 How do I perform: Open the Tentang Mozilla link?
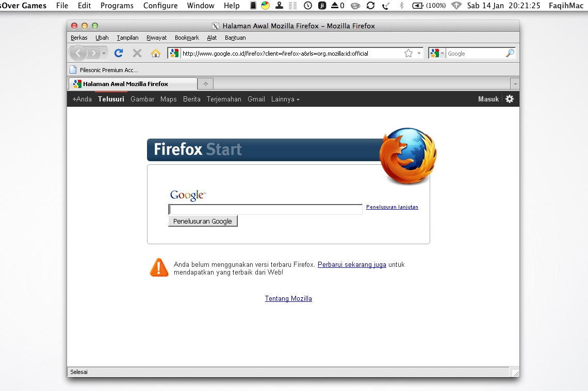click(288, 298)
